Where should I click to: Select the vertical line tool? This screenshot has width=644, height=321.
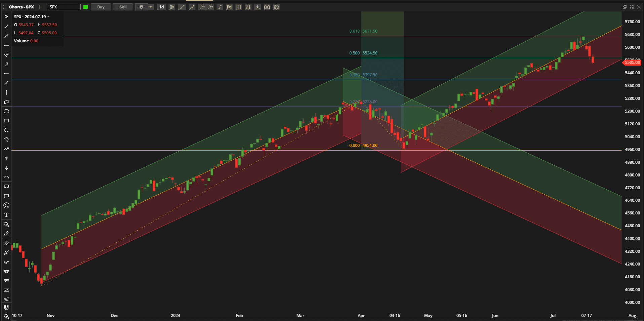coord(6,92)
